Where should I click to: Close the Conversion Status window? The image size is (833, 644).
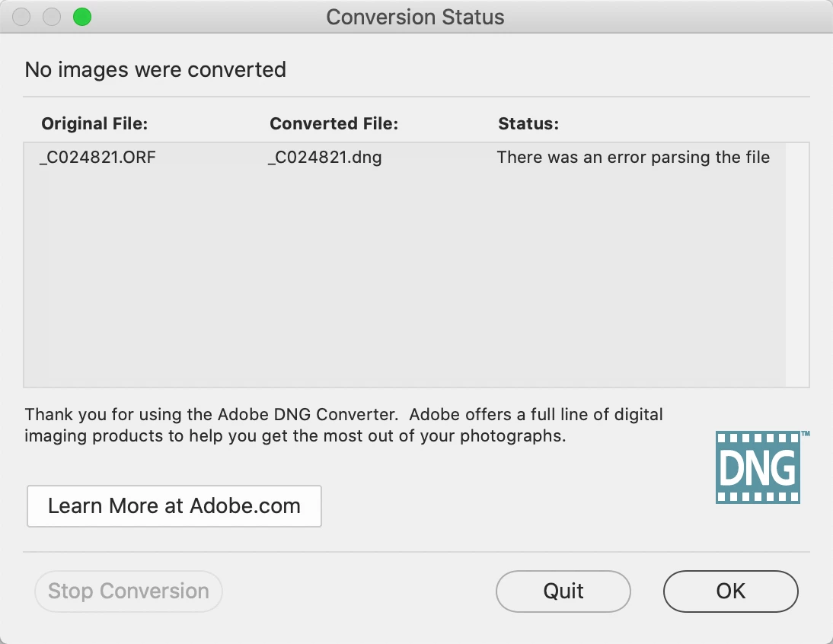coord(22,17)
